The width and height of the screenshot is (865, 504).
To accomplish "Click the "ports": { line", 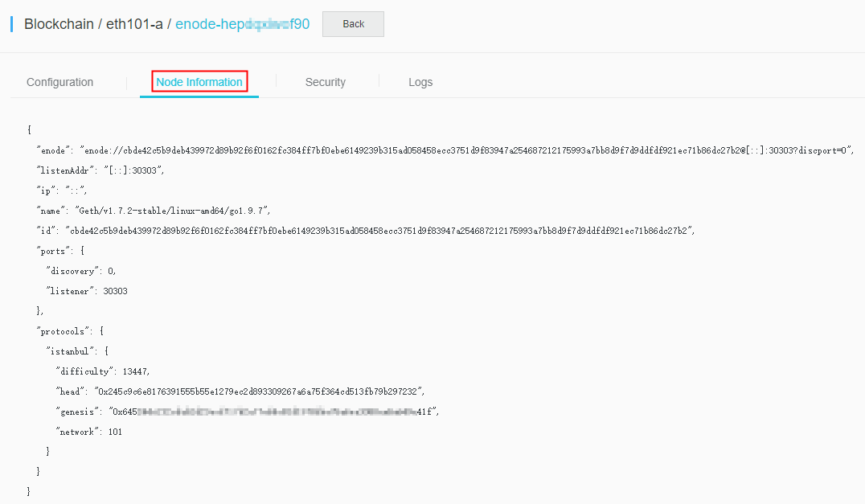I will [60, 251].
